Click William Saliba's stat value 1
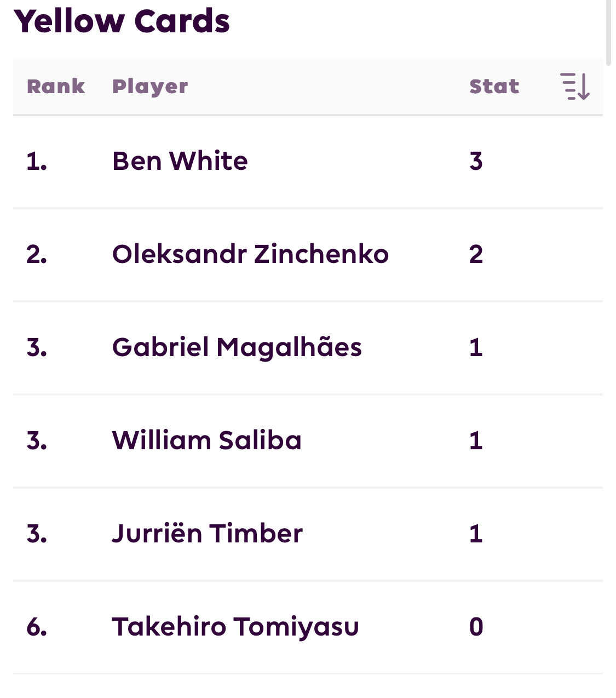The image size is (616, 698). click(476, 440)
